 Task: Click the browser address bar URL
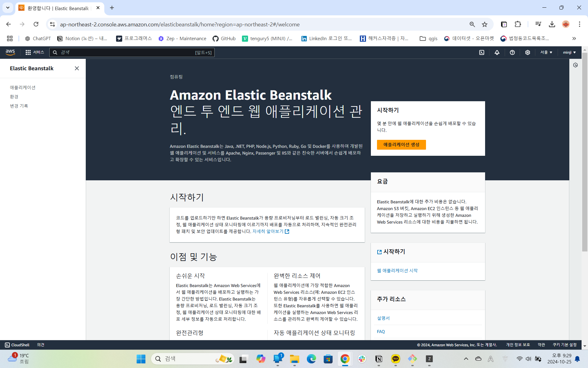click(180, 24)
